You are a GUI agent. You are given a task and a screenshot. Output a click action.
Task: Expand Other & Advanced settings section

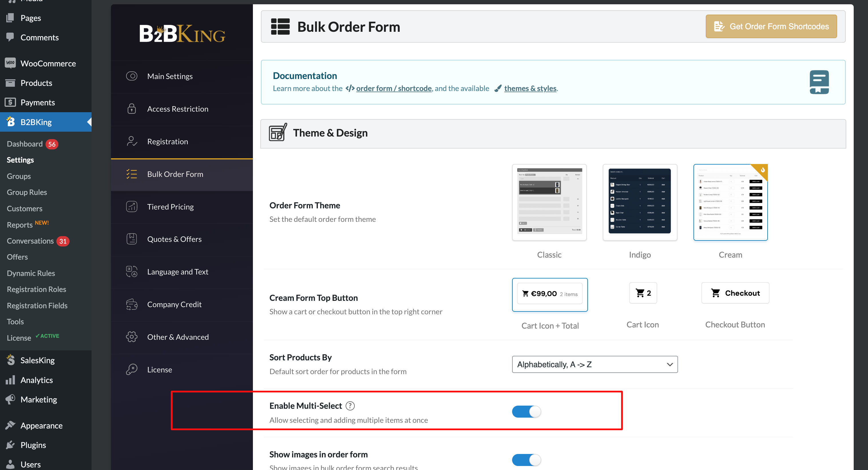tap(178, 336)
